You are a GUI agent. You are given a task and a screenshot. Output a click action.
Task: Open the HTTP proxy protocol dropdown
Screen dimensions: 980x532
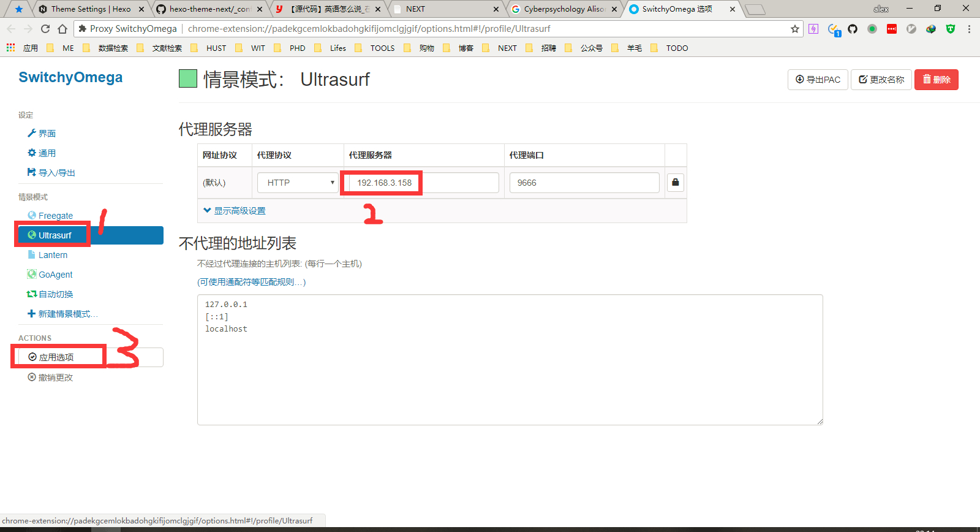[x=298, y=183]
